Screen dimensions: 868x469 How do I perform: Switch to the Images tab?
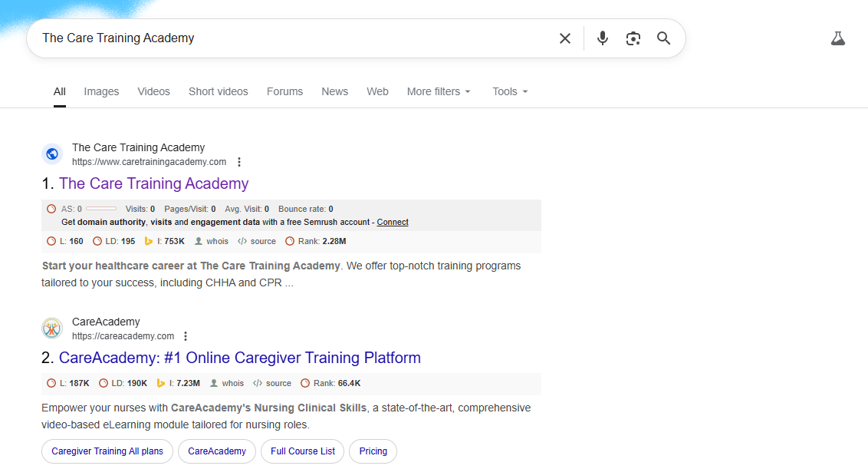point(101,91)
